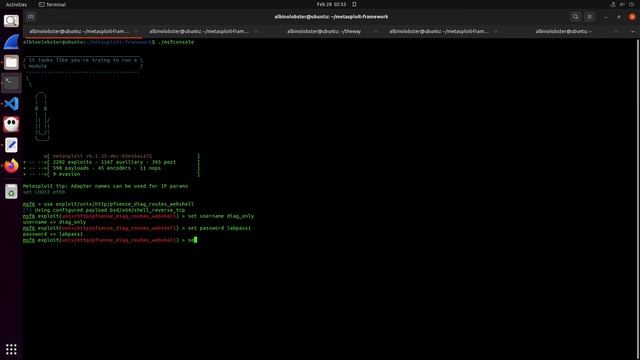
Task: Open Visual Studio Code from the dock
Action: click(11, 104)
